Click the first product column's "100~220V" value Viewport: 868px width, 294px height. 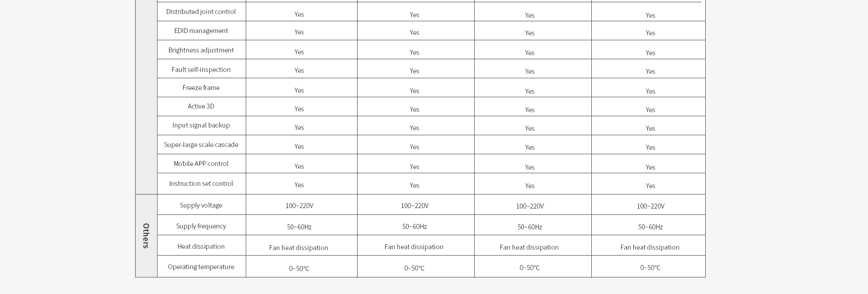pos(299,206)
